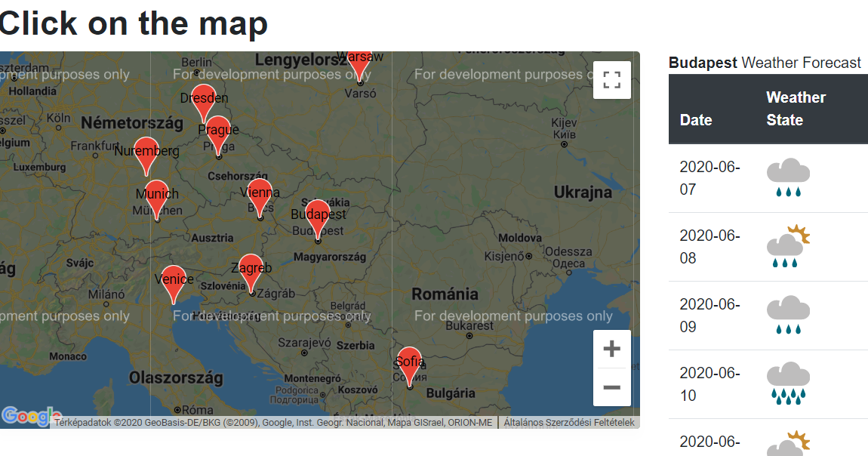
Task: Click the sun-and-rain icon for 2020-06-08
Action: coord(788,247)
